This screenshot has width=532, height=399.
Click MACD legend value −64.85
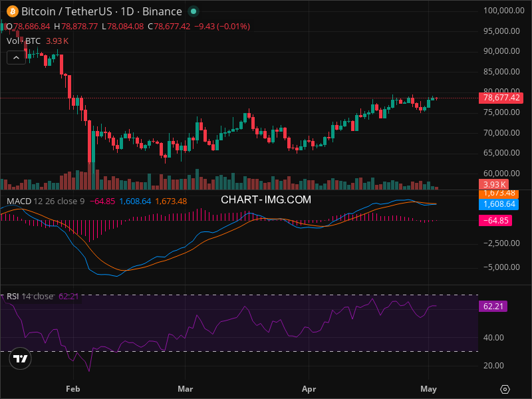coord(102,201)
